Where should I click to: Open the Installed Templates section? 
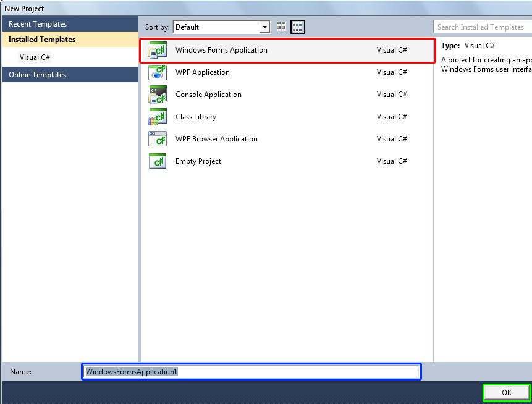point(70,40)
